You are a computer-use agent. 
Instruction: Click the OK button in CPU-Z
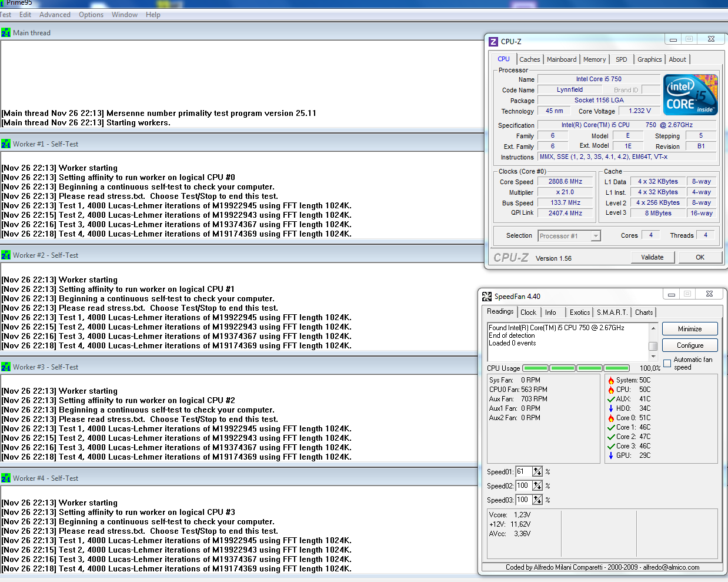coord(700,257)
